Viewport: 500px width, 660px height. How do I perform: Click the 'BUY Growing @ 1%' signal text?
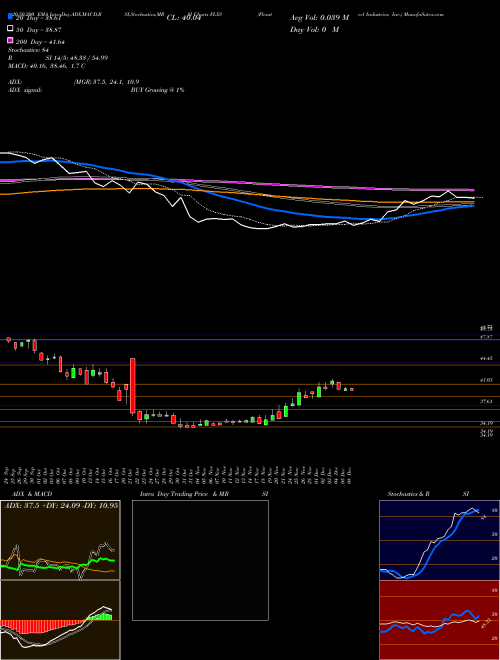click(x=157, y=90)
